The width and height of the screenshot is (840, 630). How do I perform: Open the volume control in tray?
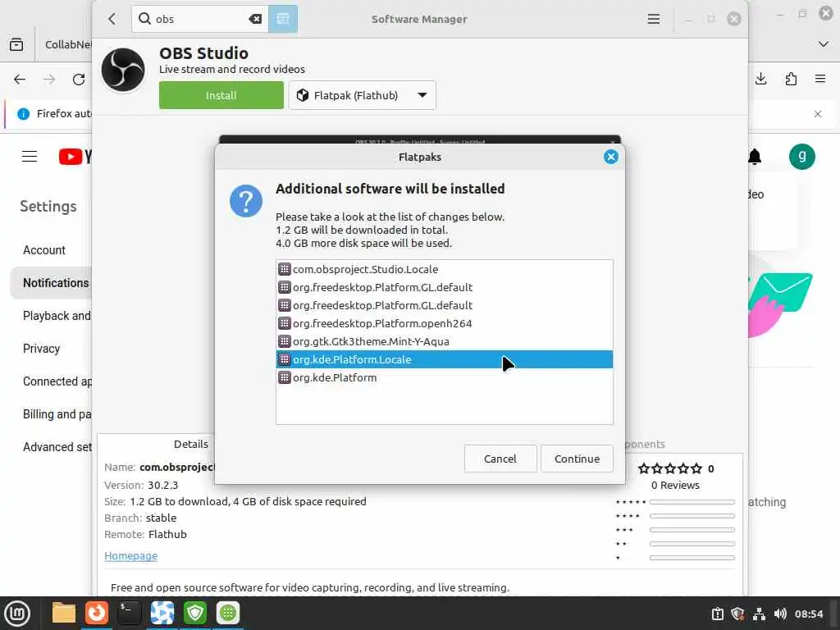click(x=781, y=614)
